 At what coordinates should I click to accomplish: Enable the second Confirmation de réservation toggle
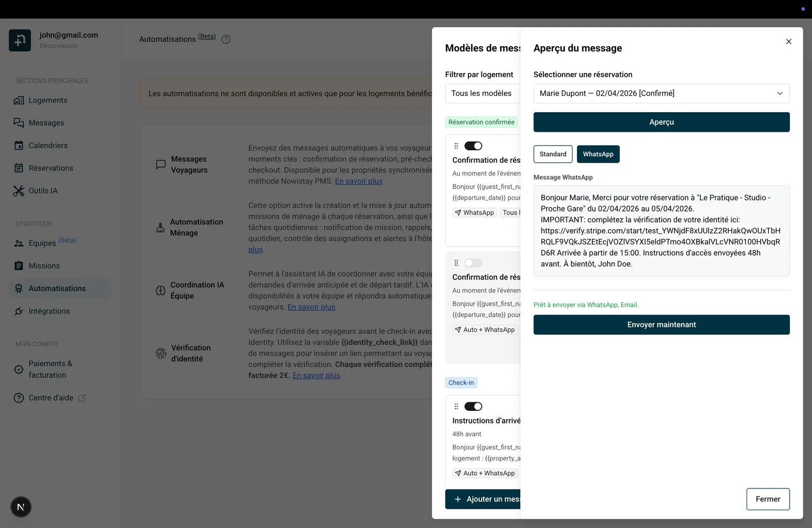coord(473,263)
